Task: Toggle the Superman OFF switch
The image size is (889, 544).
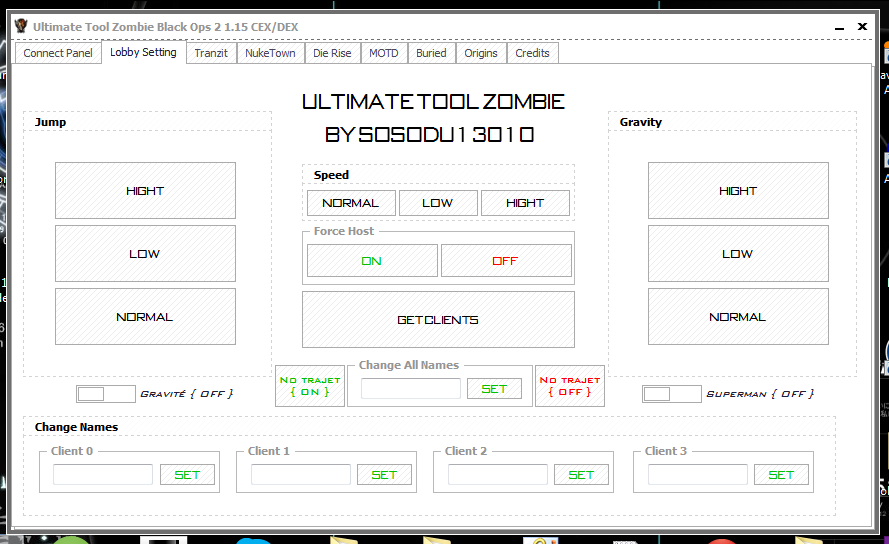Action: tap(671, 394)
